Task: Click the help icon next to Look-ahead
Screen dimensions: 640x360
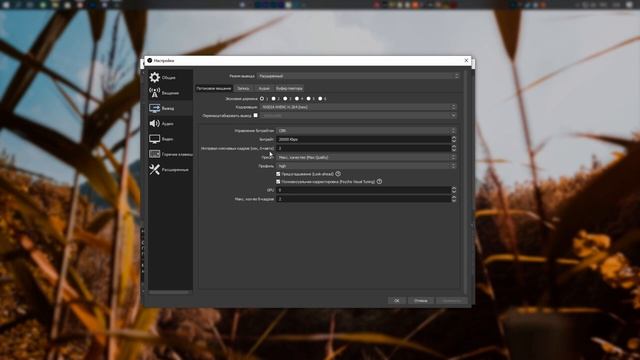Action: pos(338,174)
